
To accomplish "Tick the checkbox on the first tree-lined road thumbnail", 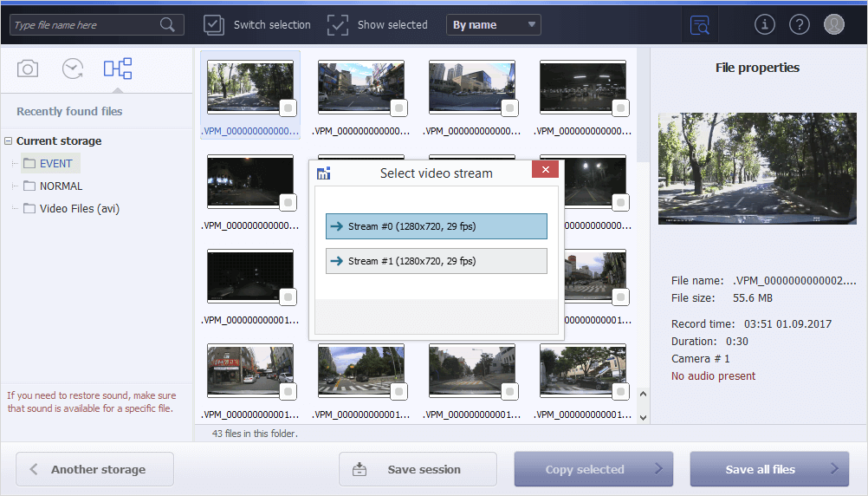I will point(288,108).
